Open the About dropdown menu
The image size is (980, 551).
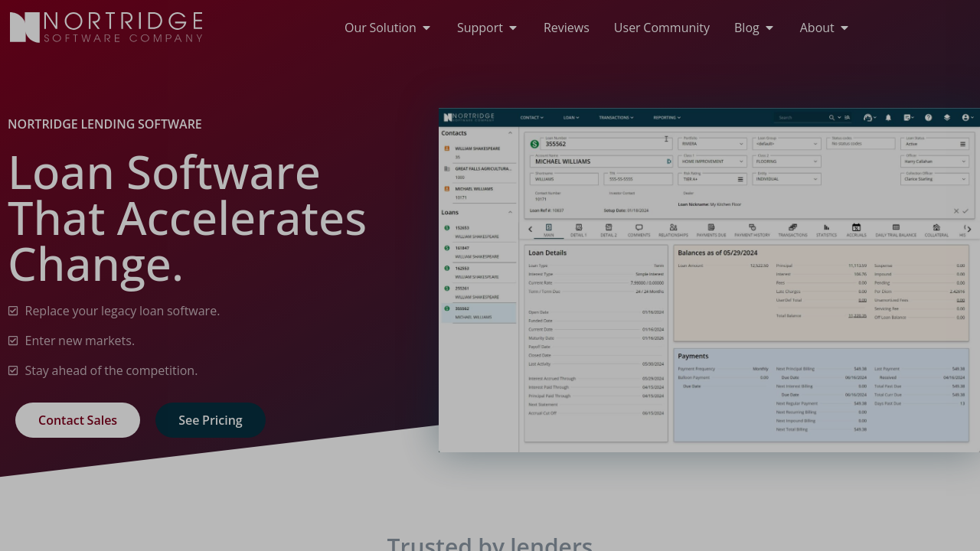pos(824,28)
